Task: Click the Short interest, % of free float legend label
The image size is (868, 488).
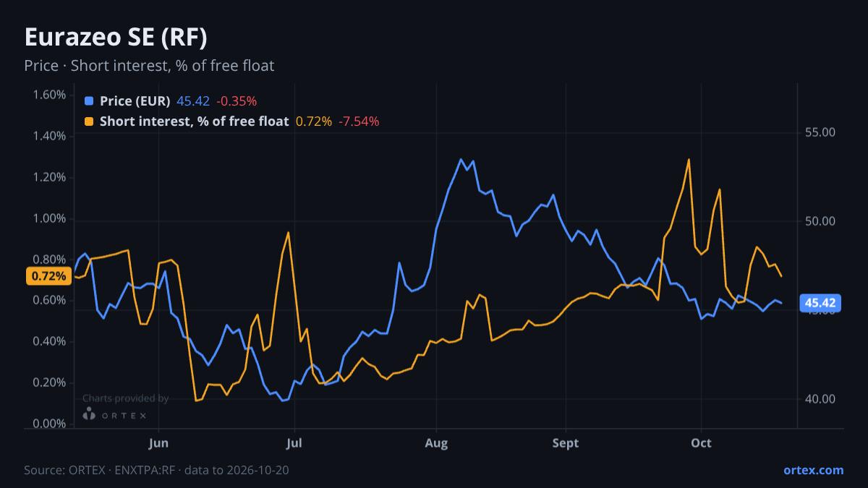Action: click(195, 121)
